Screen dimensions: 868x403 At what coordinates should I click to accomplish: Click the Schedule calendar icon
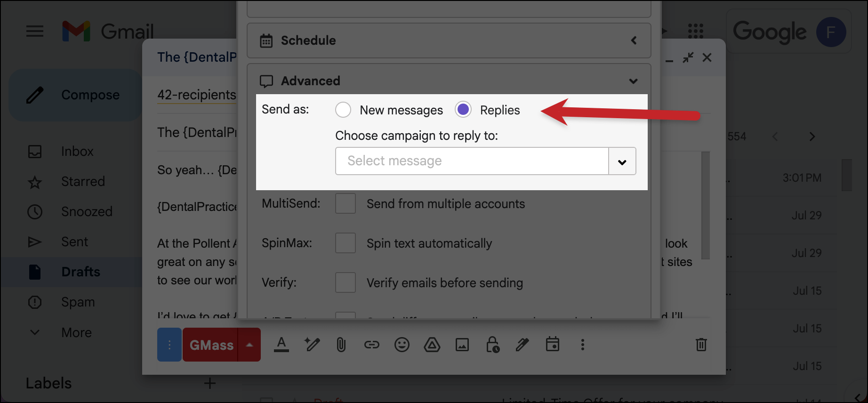(x=266, y=40)
